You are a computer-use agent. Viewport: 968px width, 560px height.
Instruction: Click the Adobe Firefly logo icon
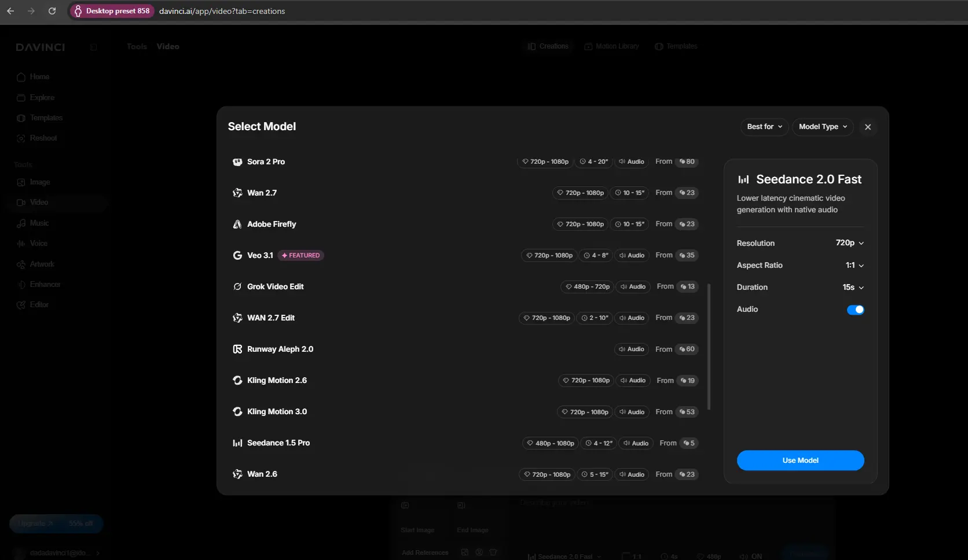click(237, 224)
